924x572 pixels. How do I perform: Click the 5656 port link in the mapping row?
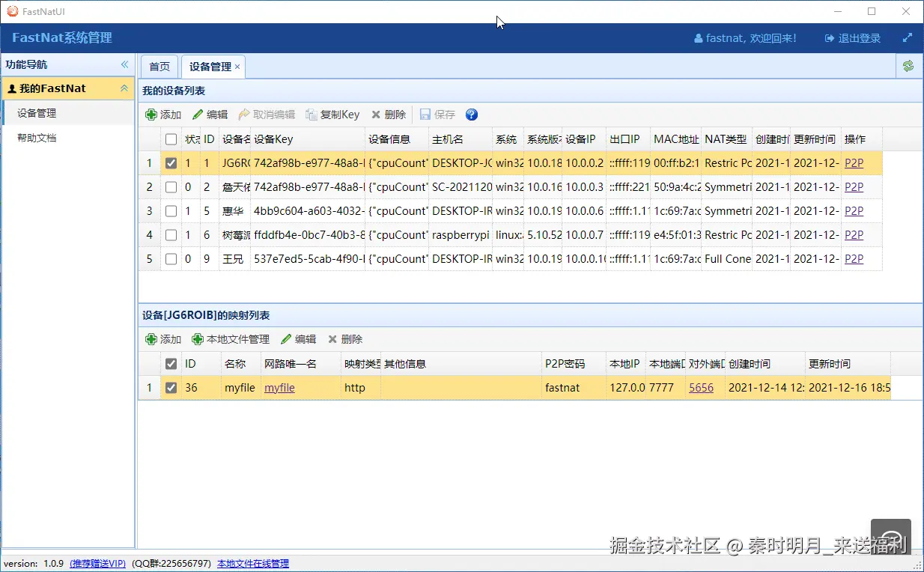tap(702, 387)
